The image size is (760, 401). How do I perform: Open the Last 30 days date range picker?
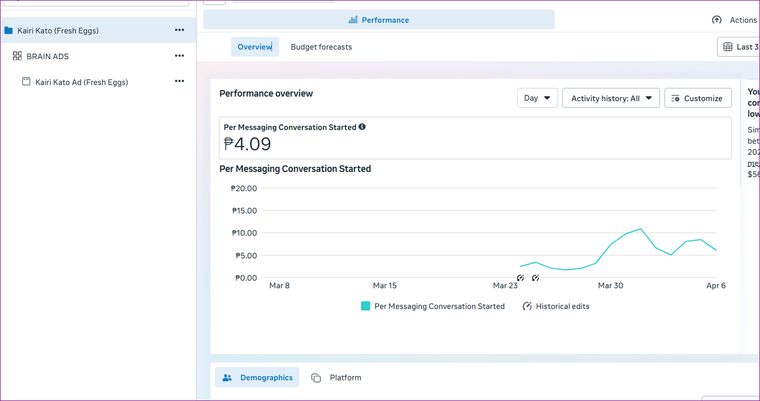738,47
